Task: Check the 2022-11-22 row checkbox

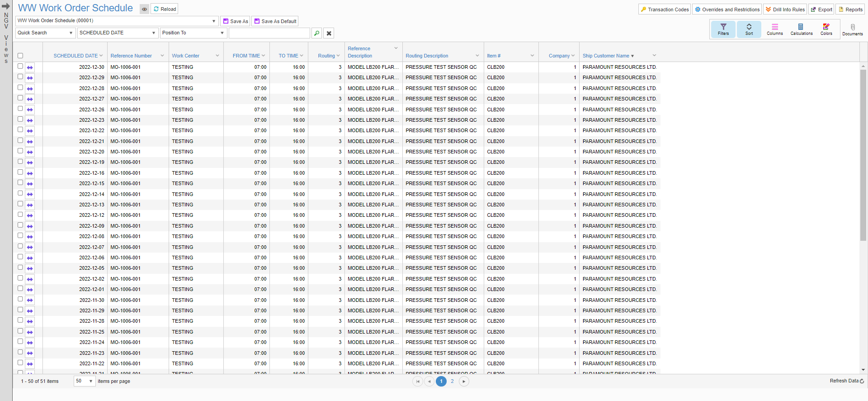Action: (20, 363)
